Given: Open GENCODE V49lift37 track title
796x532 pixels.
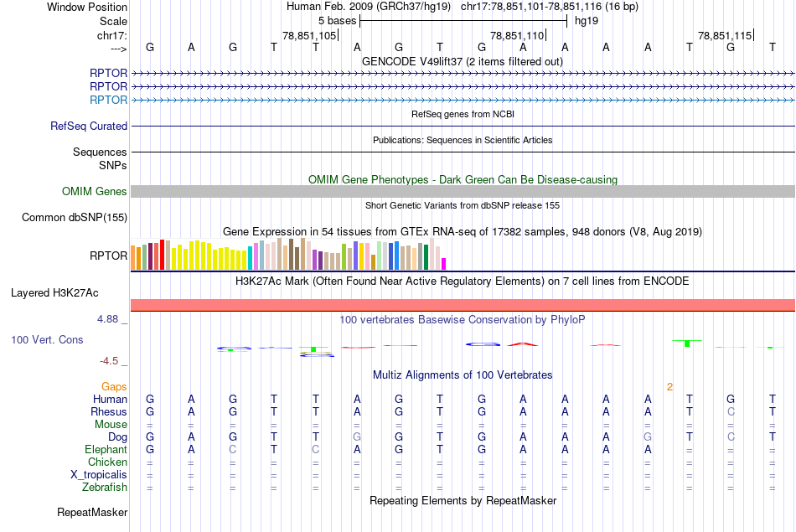Looking at the screenshot, I should click(463, 61).
